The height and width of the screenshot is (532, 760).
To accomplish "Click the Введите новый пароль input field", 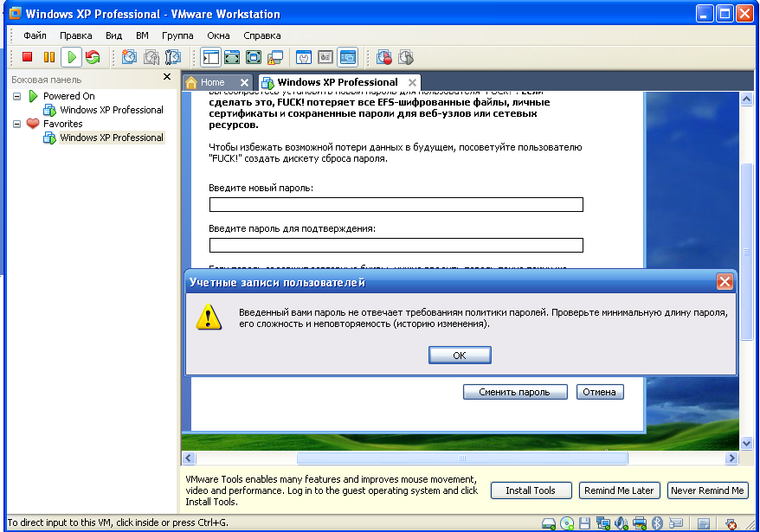I will (396, 204).
